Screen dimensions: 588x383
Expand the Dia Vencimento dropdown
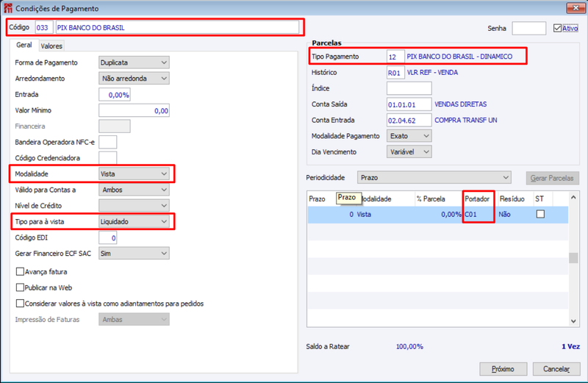coord(409,152)
